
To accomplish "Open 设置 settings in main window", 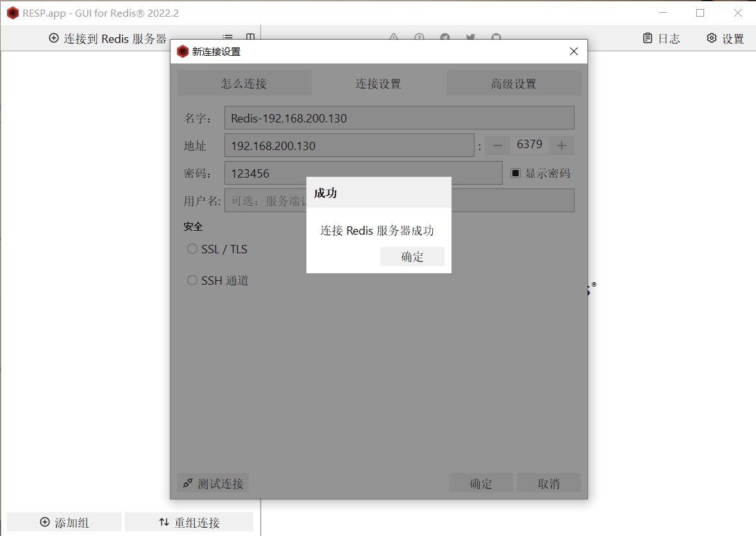I will pos(725,38).
